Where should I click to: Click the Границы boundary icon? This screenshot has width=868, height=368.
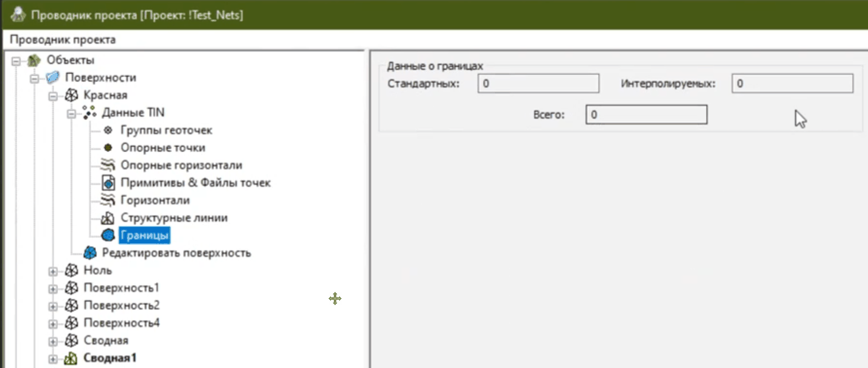click(108, 235)
